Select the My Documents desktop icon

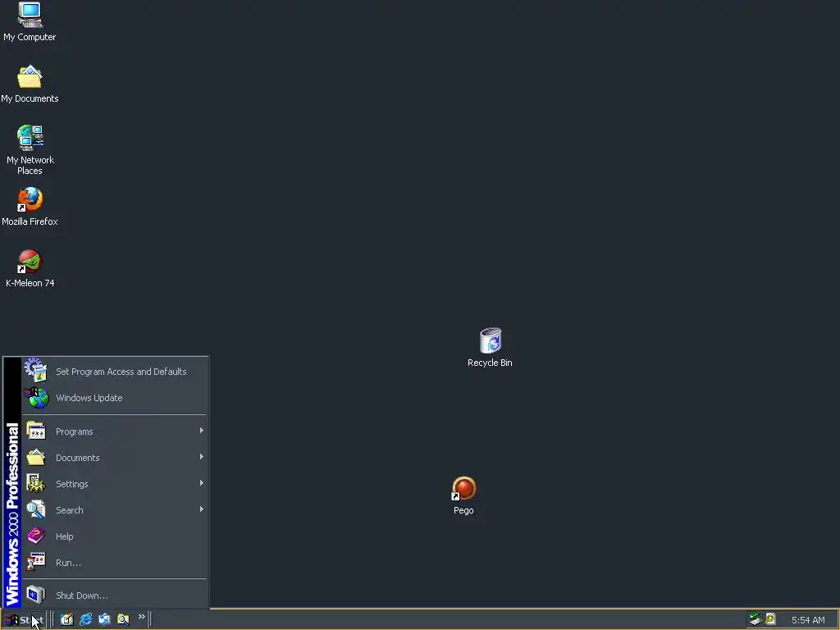point(30,84)
